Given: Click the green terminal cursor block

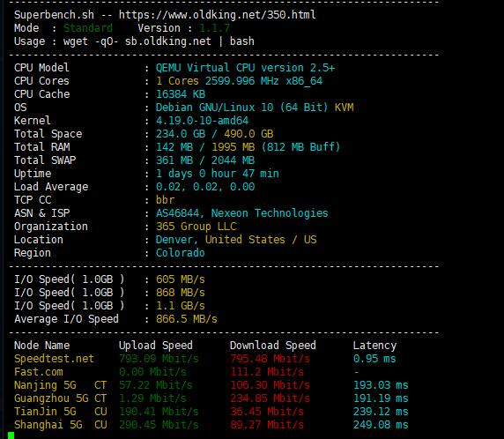Looking at the screenshot, I should pos(11,435).
